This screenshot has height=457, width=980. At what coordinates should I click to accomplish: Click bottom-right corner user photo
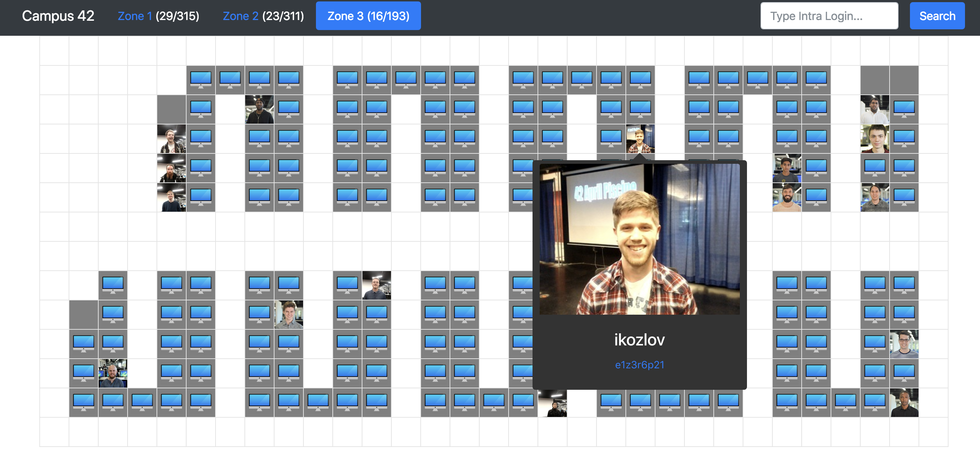click(904, 403)
